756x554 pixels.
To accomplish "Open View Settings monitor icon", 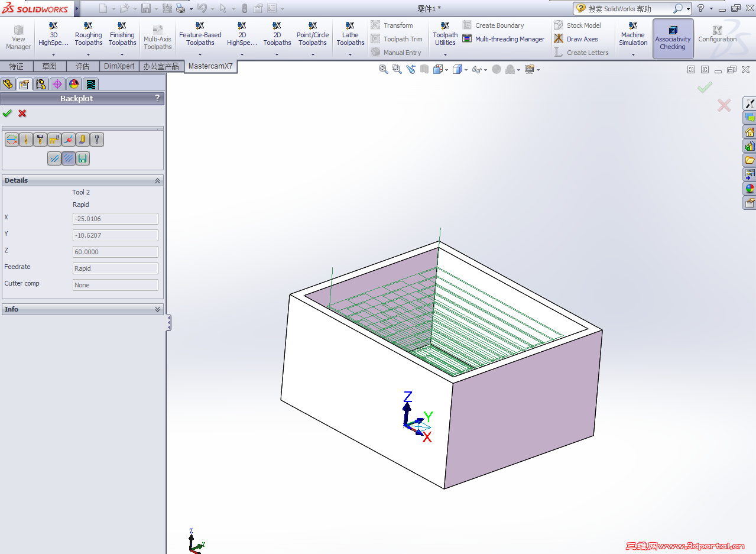I will click(530, 69).
